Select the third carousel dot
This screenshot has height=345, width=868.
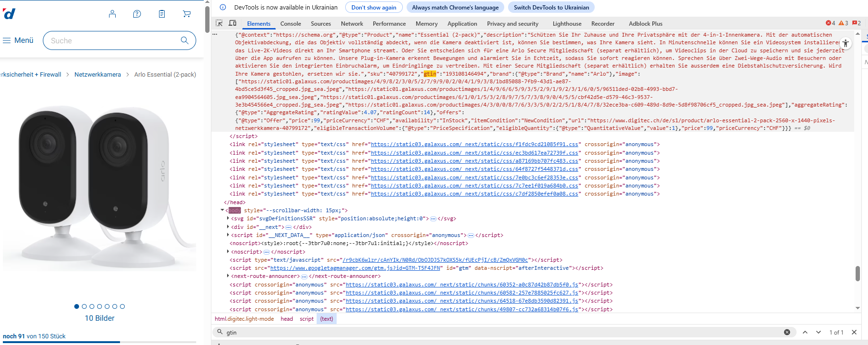92,306
